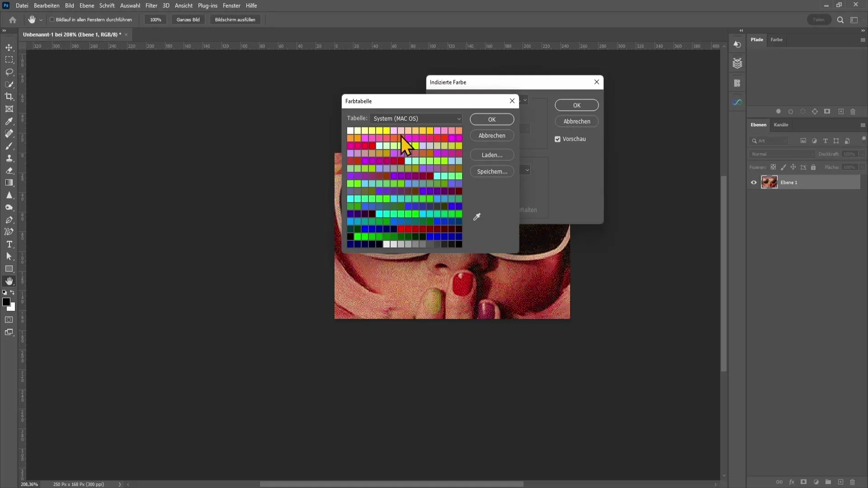Toggle the Vorschau checkbox

(x=557, y=139)
